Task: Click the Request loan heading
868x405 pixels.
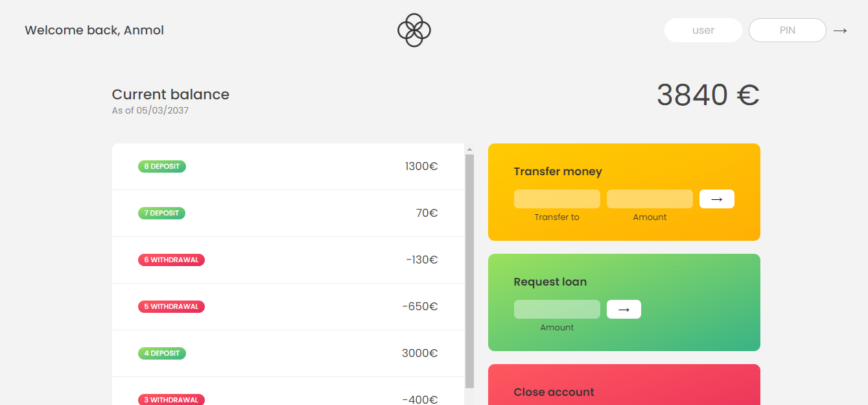Action: tap(550, 282)
